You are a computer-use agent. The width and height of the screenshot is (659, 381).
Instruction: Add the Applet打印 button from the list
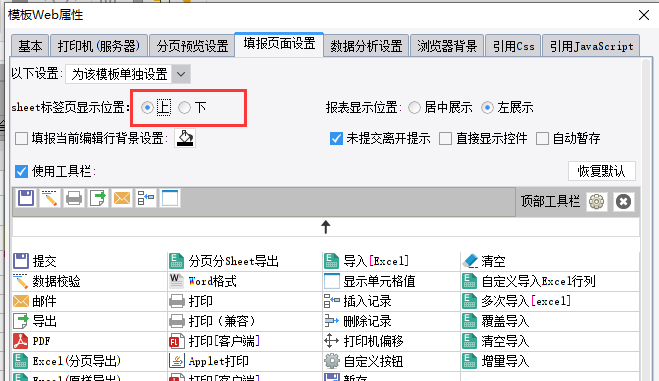(x=209, y=361)
